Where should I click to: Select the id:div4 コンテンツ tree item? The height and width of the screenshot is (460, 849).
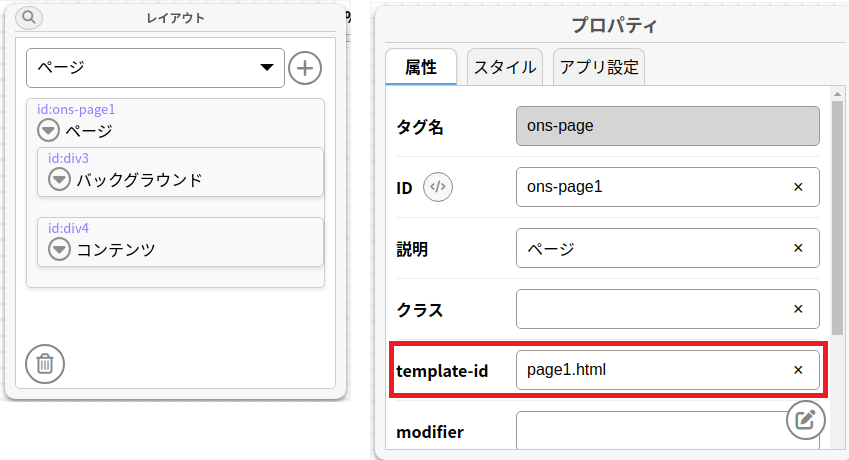[180, 242]
